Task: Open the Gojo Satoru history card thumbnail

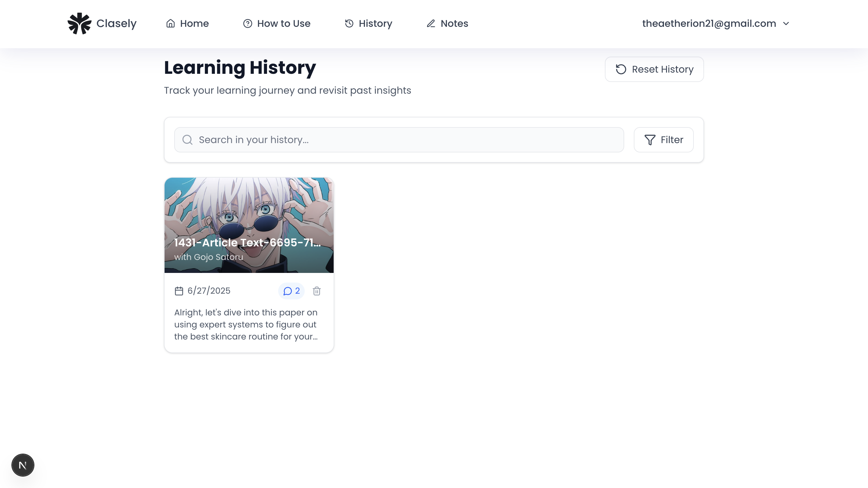Action: click(249, 225)
